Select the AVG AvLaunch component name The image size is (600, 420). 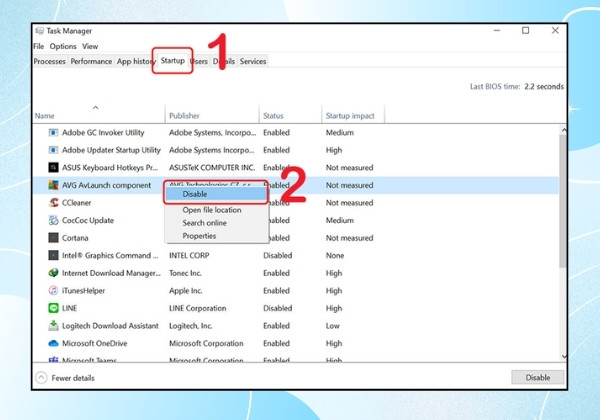pyautogui.click(x=107, y=185)
